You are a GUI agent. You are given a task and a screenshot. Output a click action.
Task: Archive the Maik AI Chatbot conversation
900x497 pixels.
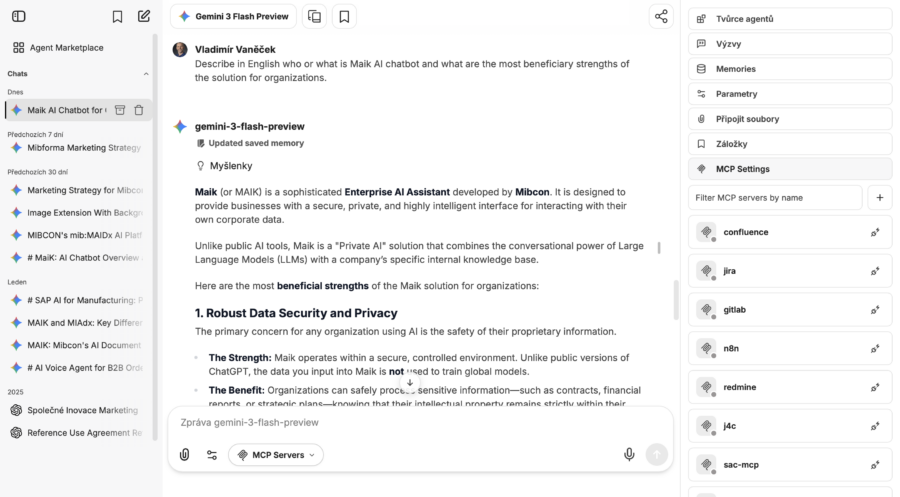click(x=119, y=110)
